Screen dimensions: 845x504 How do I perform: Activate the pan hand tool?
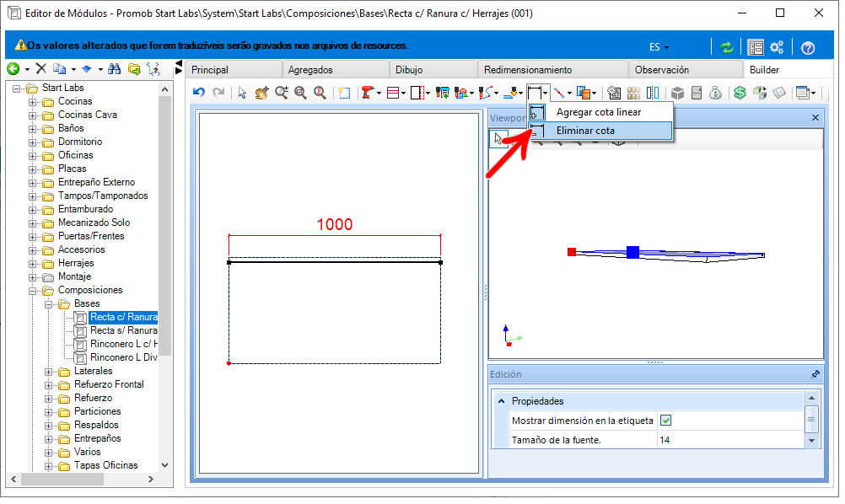[x=261, y=93]
